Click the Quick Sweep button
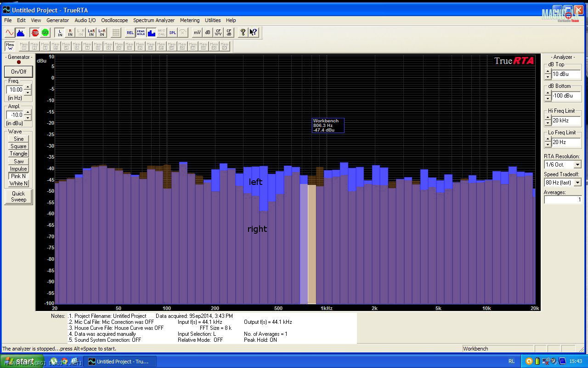Viewport: 588px width, 368px height. point(18,196)
